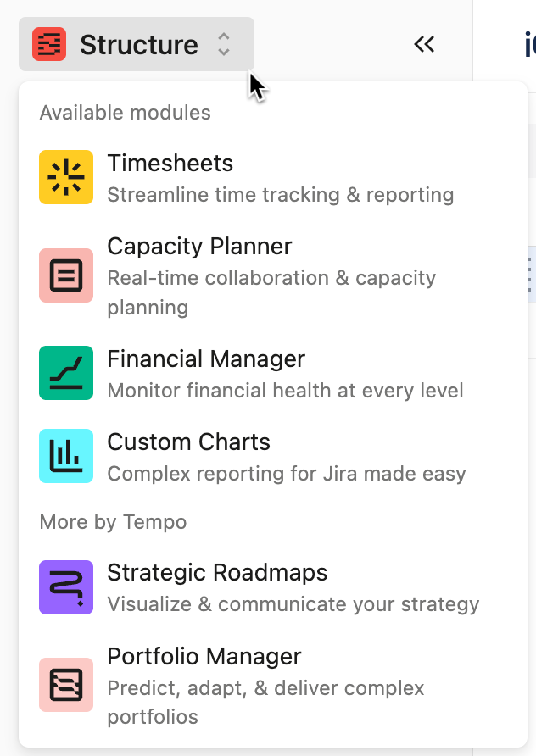This screenshot has width=536, height=756.
Task: Click the yellow Timesheets module icon
Action: 66,177
